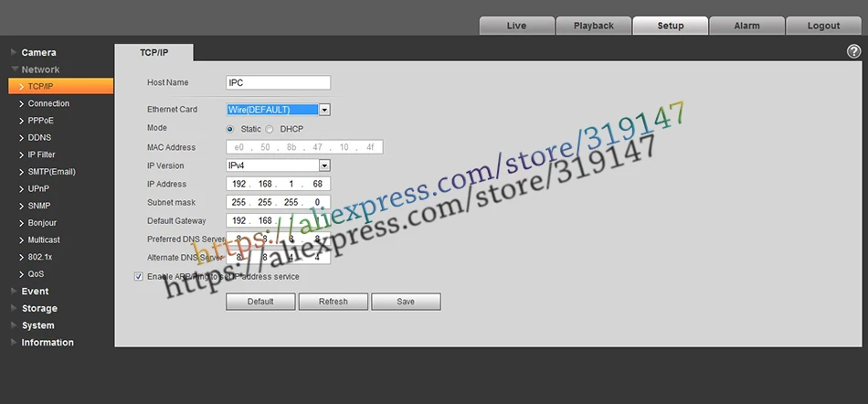Click the IP Address last octet 68
The height and width of the screenshot is (404, 868).
click(318, 184)
